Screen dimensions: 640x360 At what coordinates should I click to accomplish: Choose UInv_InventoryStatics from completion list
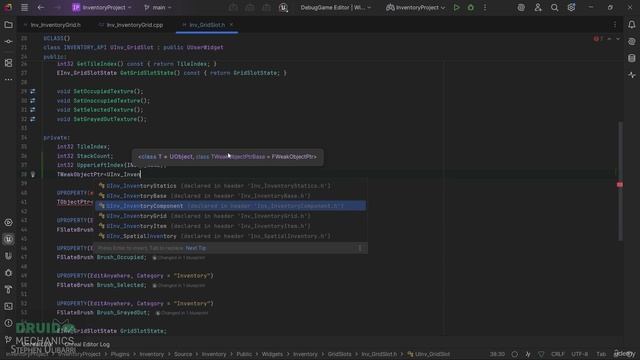click(231, 186)
